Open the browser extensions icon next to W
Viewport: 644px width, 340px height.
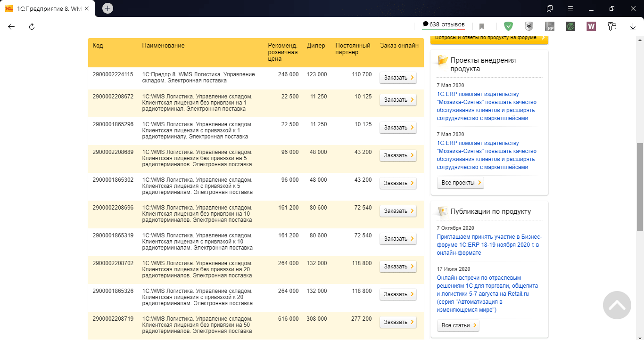612,27
